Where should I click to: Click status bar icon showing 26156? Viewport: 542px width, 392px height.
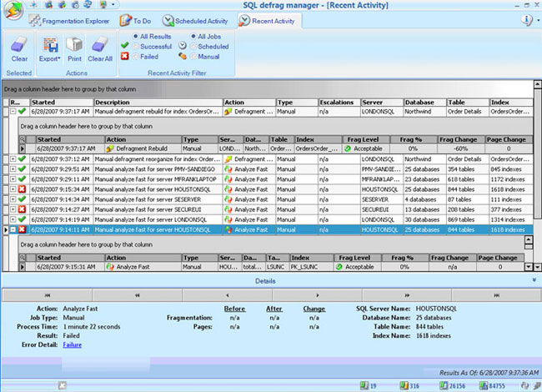click(444, 385)
